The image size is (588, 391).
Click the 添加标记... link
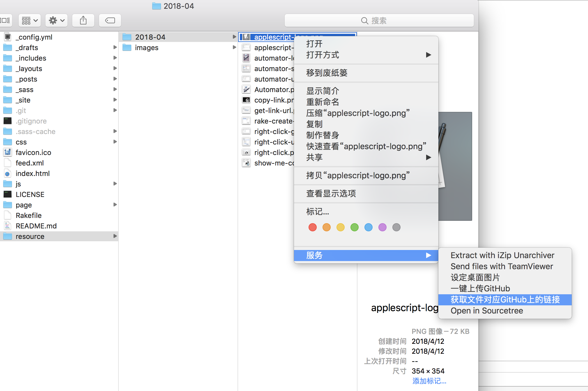(429, 381)
